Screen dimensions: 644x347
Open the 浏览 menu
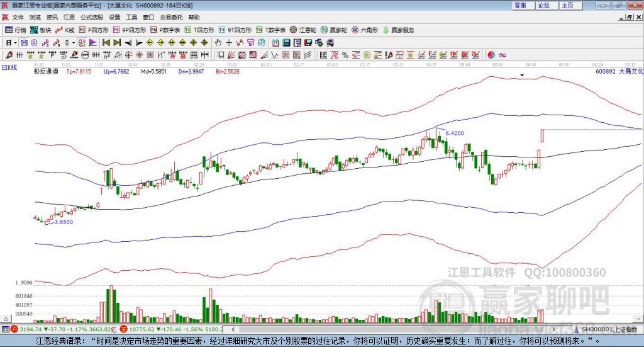(x=35, y=17)
